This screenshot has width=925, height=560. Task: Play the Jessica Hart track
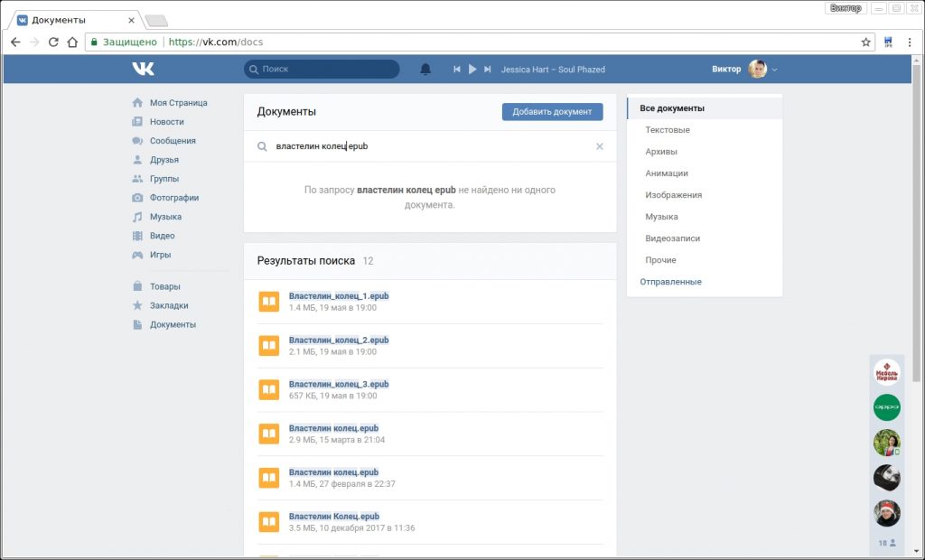point(472,69)
